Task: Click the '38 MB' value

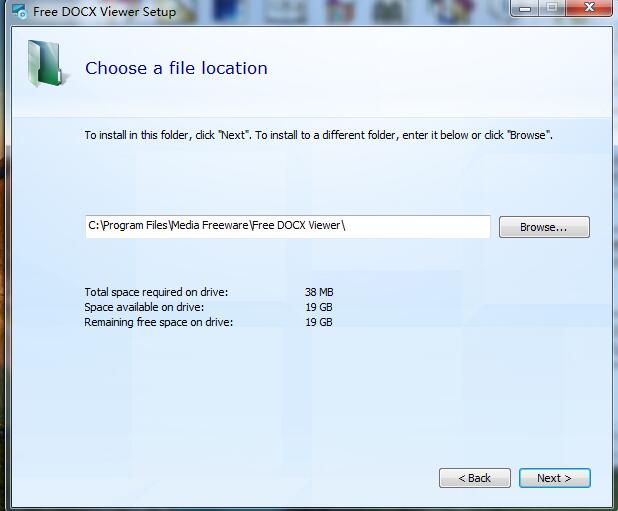Action: click(x=319, y=292)
